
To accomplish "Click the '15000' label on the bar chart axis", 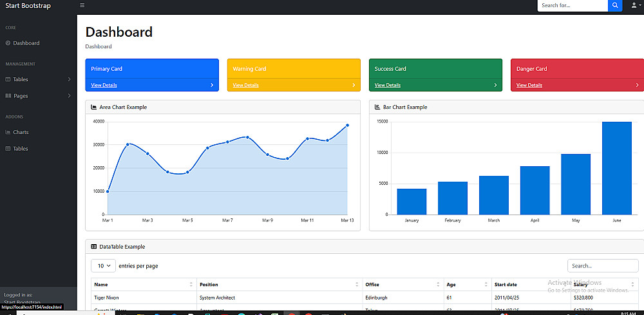I will coord(383,122).
